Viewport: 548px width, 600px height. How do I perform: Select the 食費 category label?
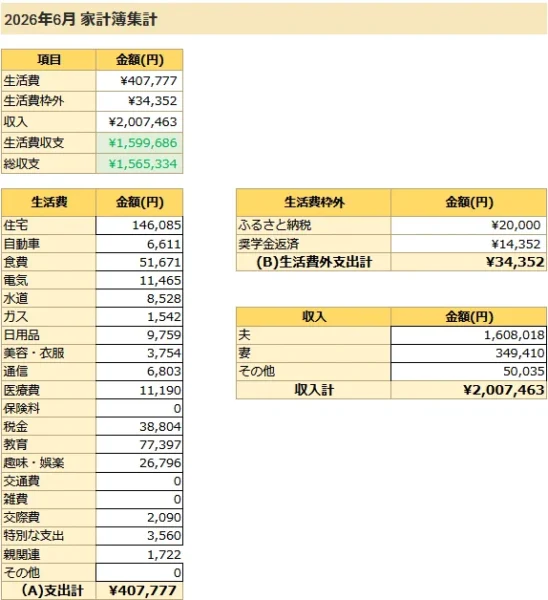(49, 262)
